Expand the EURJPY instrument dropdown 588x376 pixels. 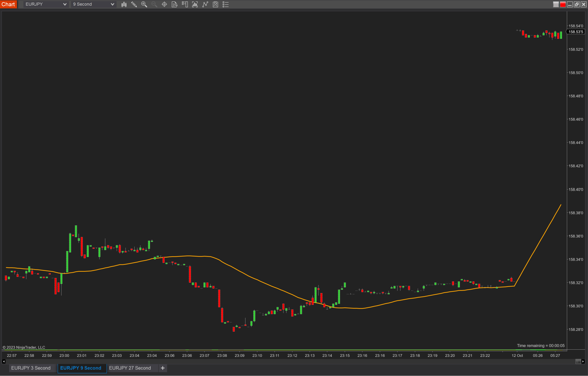coord(46,4)
